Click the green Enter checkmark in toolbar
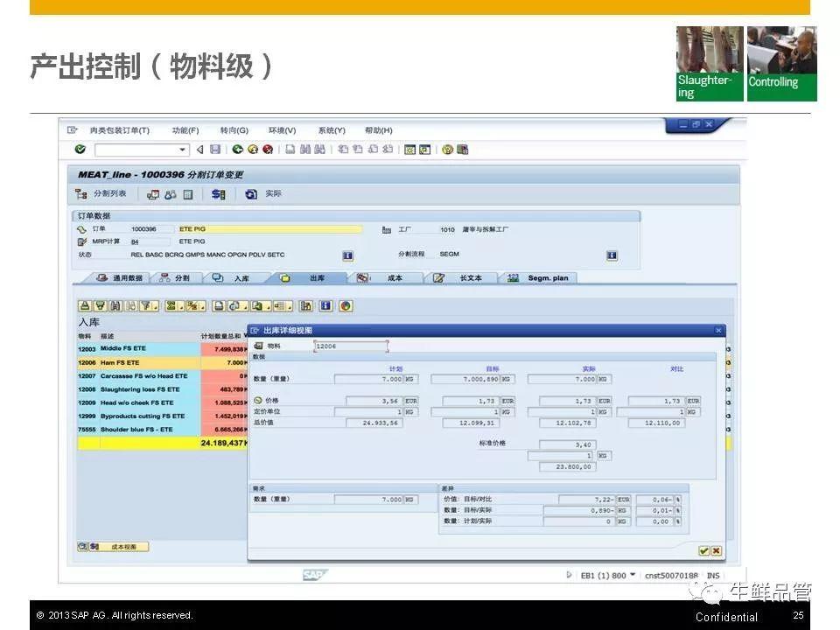 pos(80,150)
